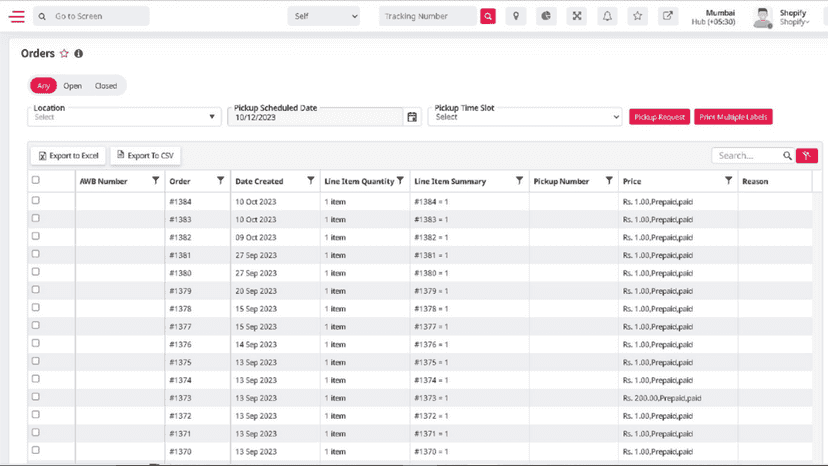Select all orders header checkbox
The height and width of the screenshot is (466, 828).
(x=35, y=180)
